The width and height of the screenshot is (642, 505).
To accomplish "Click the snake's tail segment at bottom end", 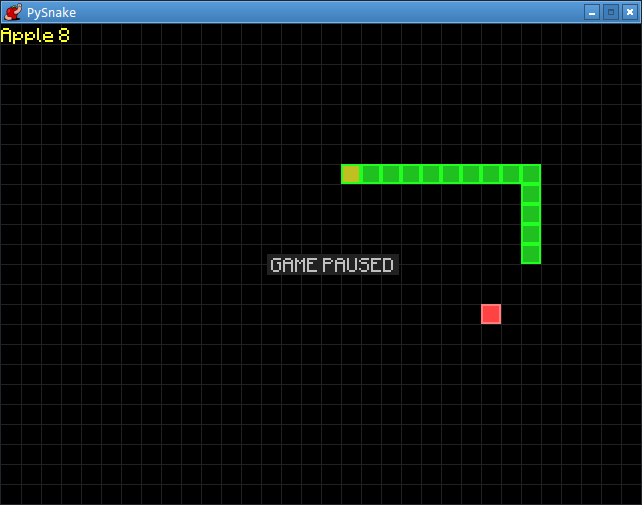I will tap(531, 254).
